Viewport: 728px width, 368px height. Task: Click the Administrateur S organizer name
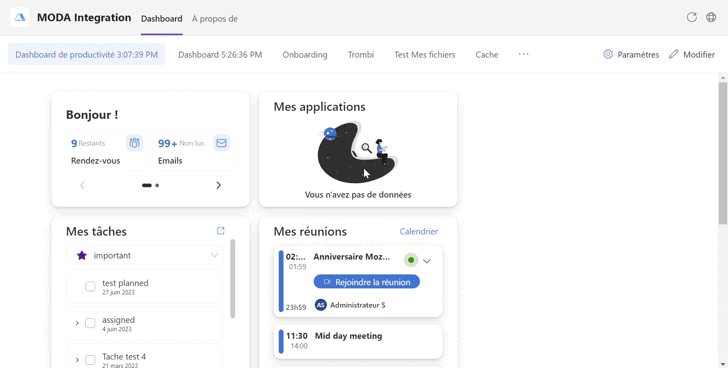[x=358, y=305]
